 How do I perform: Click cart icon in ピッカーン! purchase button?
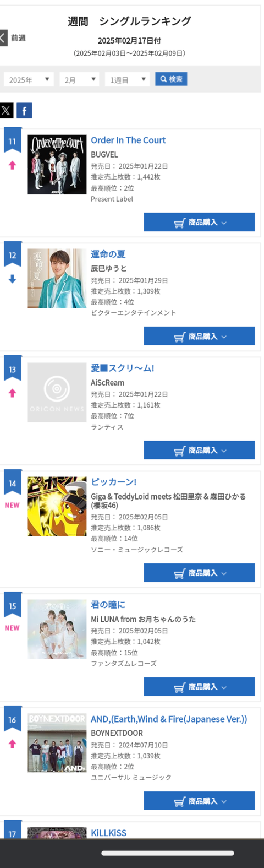[179, 573]
